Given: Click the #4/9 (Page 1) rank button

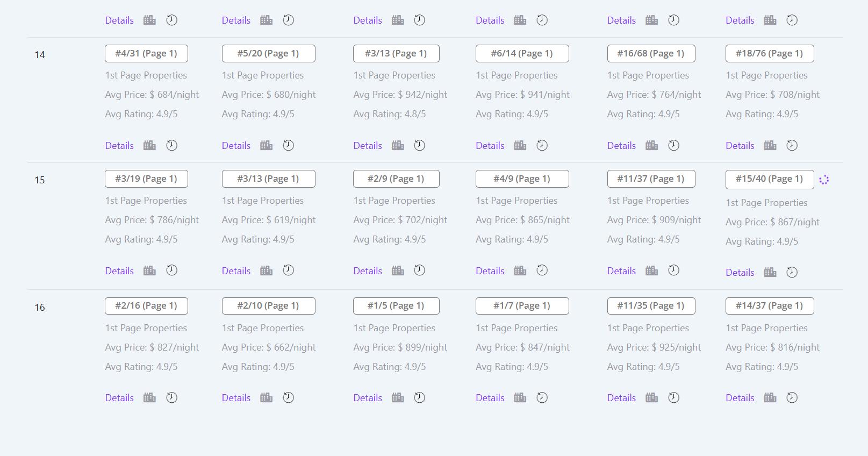Looking at the screenshot, I should pyautogui.click(x=522, y=179).
